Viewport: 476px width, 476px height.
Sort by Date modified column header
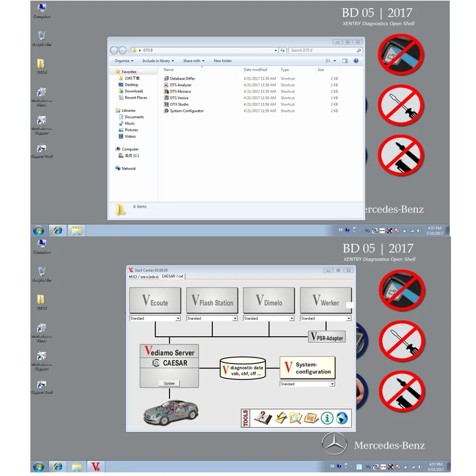pos(255,70)
